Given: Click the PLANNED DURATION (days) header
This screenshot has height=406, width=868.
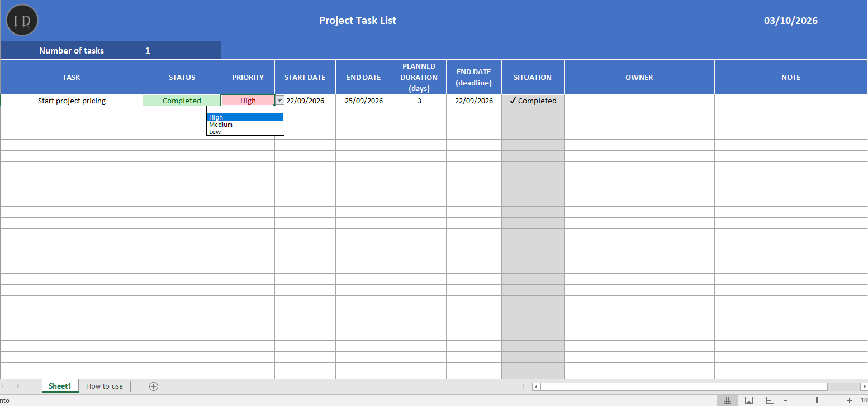Looking at the screenshot, I should (x=419, y=77).
